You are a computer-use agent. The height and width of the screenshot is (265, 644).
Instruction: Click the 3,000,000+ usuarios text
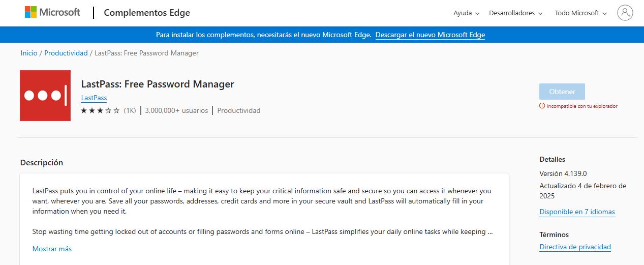(x=176, y=110)
